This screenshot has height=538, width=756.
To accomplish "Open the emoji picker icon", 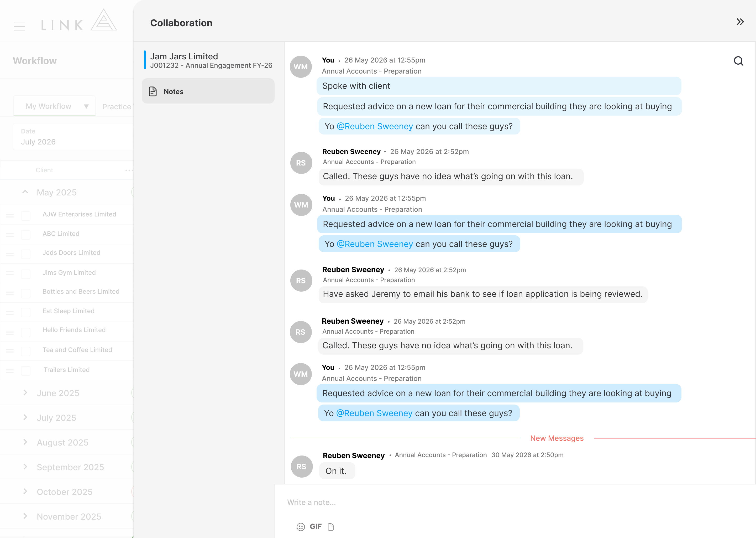I will click(301, 527).
